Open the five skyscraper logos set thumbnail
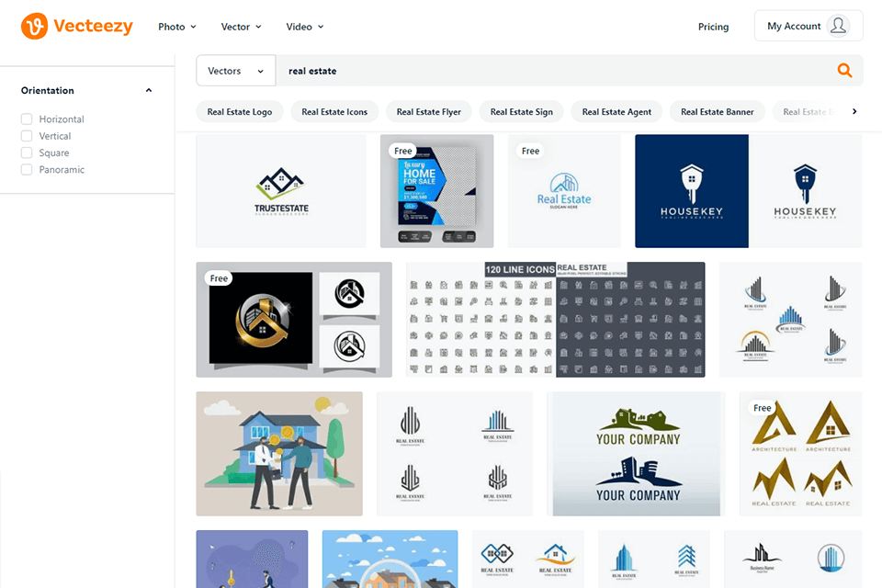 [790, 320]
